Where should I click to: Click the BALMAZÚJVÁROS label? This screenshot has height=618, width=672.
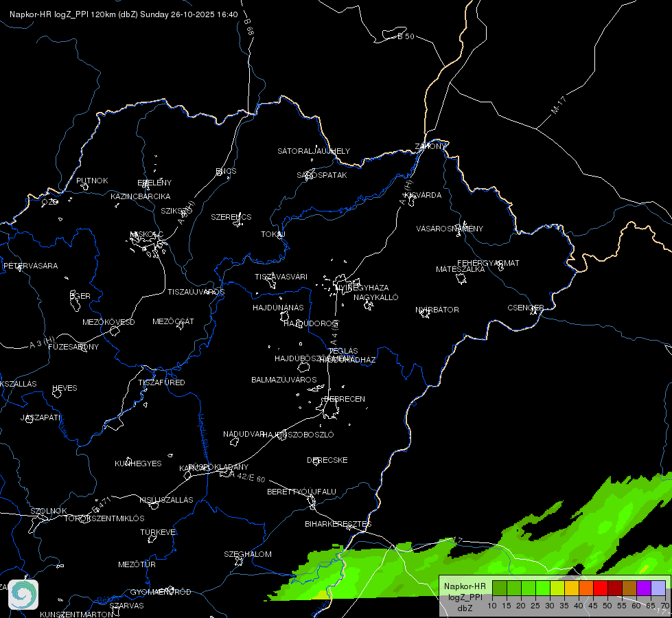tap(283, 380)
